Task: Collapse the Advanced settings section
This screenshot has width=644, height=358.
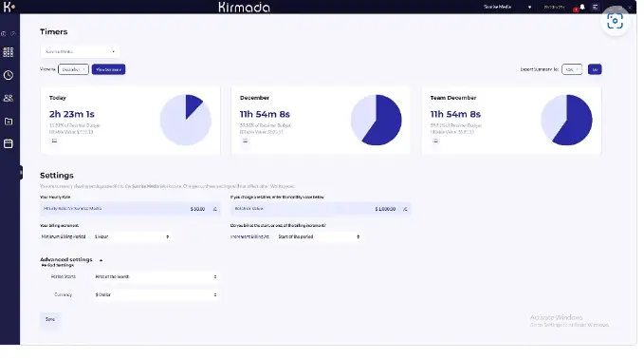Action: point(101,260)
